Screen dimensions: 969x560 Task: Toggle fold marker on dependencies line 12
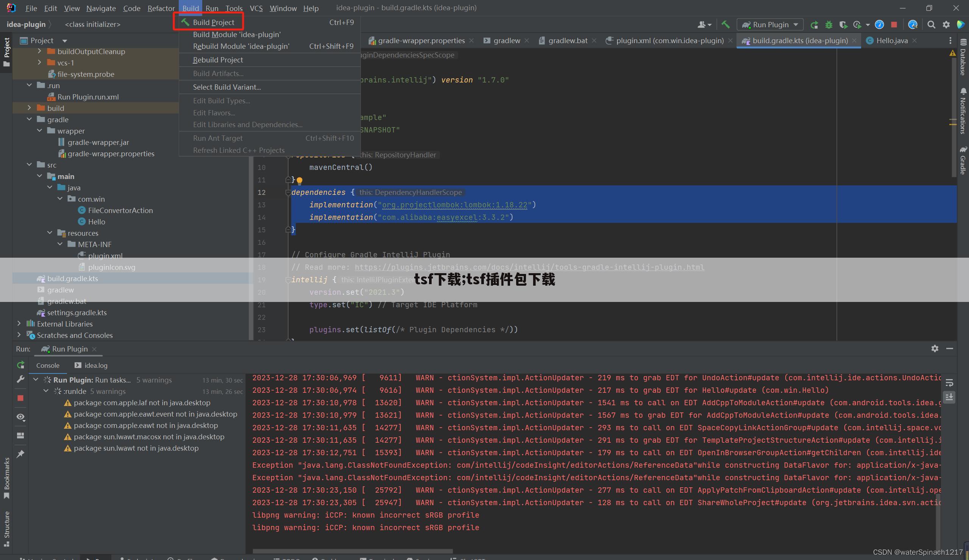[x=288, y=192]
